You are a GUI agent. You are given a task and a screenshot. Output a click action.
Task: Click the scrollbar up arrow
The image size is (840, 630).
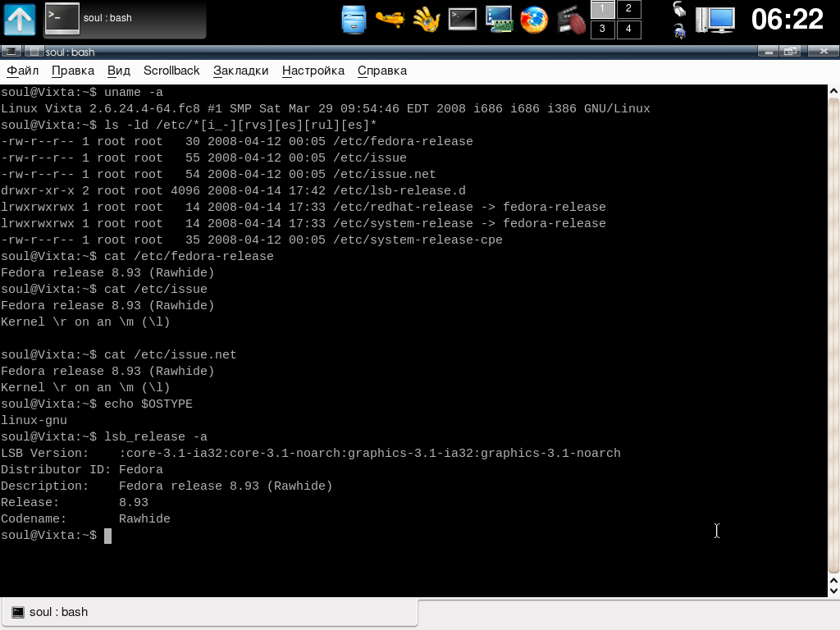click(x=833, y=91)
